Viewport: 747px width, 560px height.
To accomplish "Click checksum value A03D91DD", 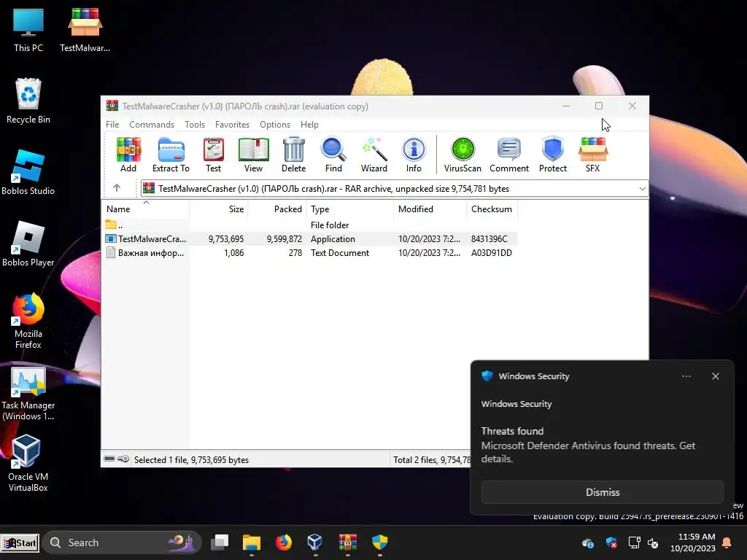I will pos(492,253).
